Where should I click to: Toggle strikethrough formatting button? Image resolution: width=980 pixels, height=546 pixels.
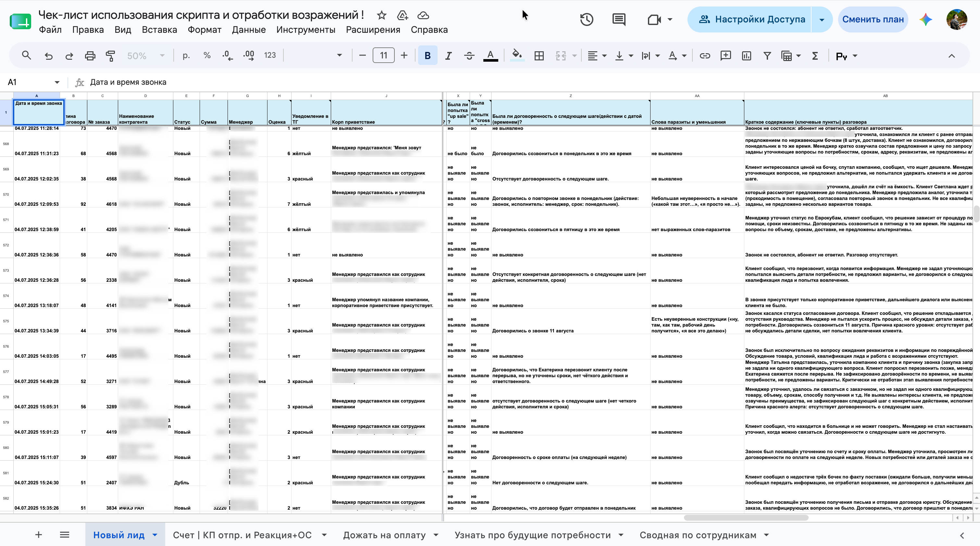pos(469,56)
